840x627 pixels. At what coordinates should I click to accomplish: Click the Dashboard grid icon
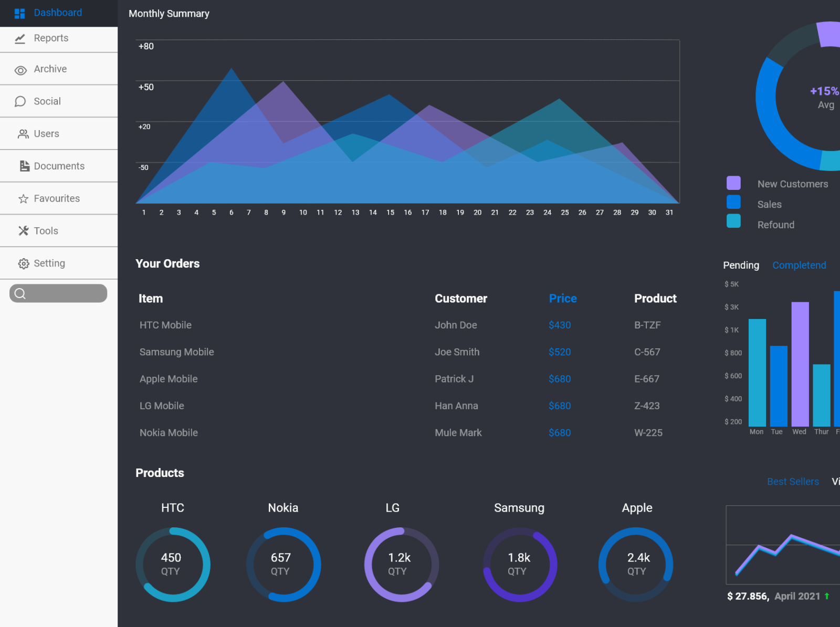pos(20,13)
